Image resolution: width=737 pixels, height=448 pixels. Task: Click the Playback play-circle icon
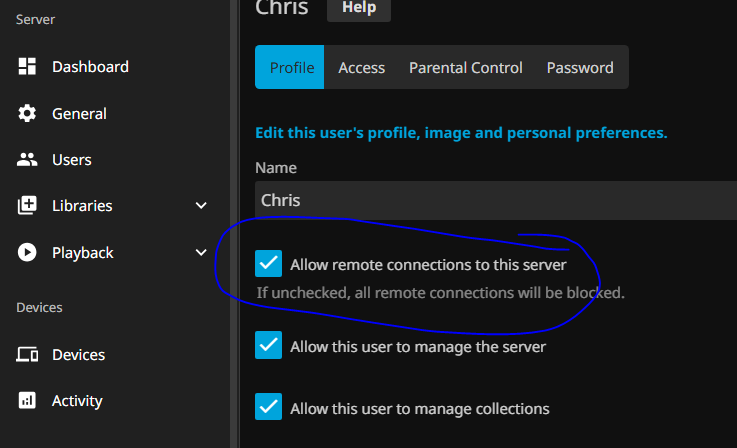click(28, 253)
